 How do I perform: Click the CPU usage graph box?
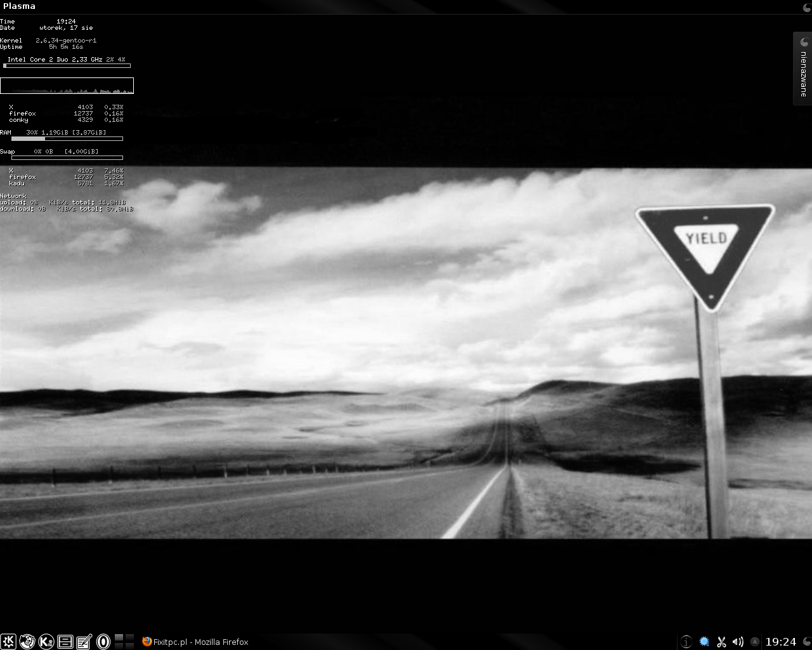click(67, 86)
